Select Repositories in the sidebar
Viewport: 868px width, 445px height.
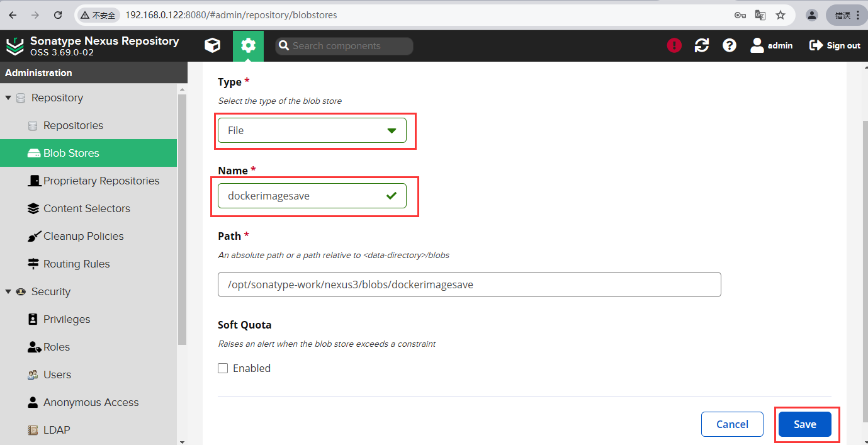pos(73,125)
